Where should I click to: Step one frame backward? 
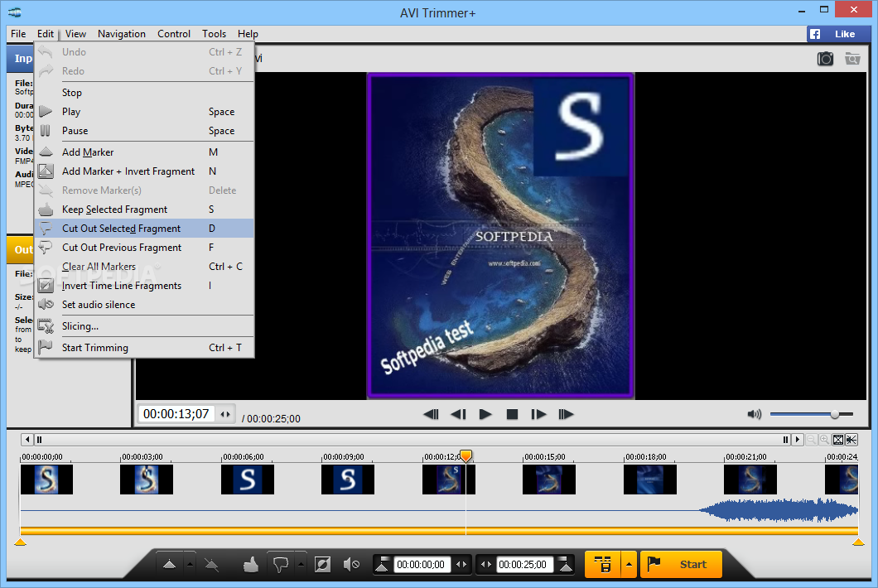pos(458,414)
